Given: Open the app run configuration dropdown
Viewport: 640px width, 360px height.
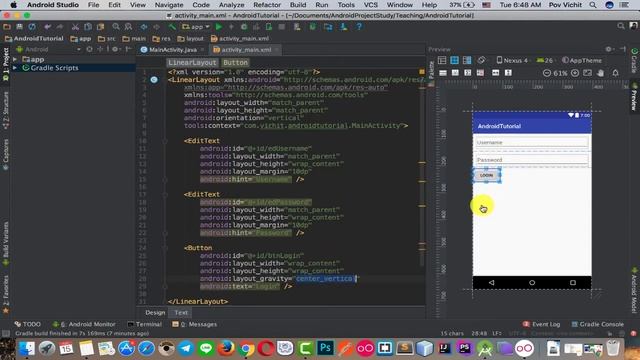Looking at the screenshot, I should coord(196,27).
